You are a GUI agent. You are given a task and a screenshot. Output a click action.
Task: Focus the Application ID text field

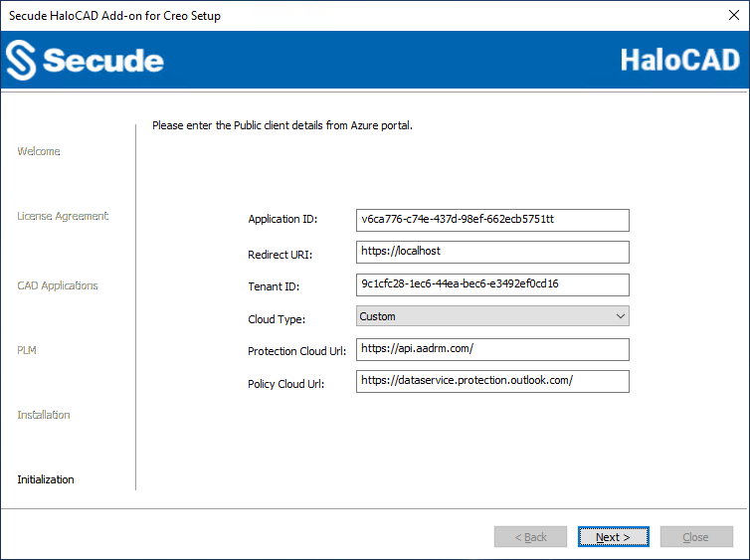tap(492, 220)
